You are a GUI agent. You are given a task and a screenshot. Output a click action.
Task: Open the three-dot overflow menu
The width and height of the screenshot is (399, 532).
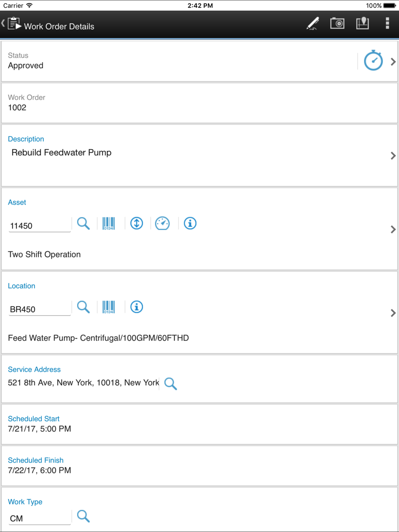[x=387, y=24]
